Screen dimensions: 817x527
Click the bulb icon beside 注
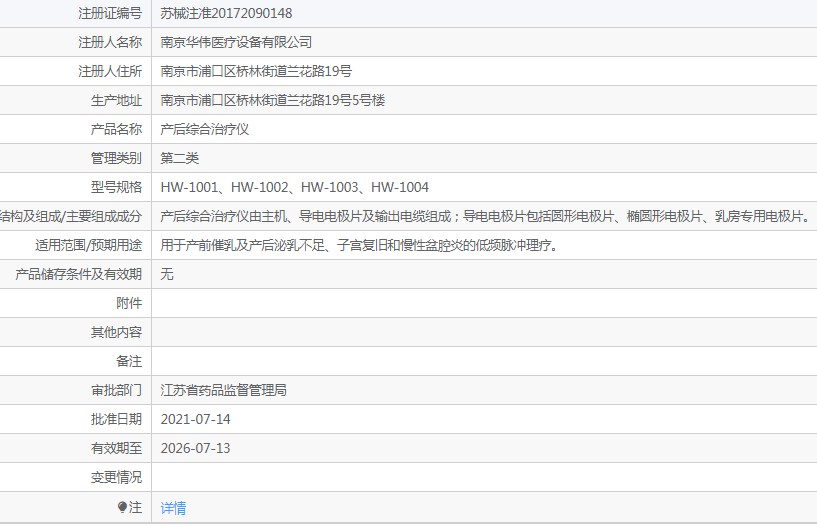122,507
